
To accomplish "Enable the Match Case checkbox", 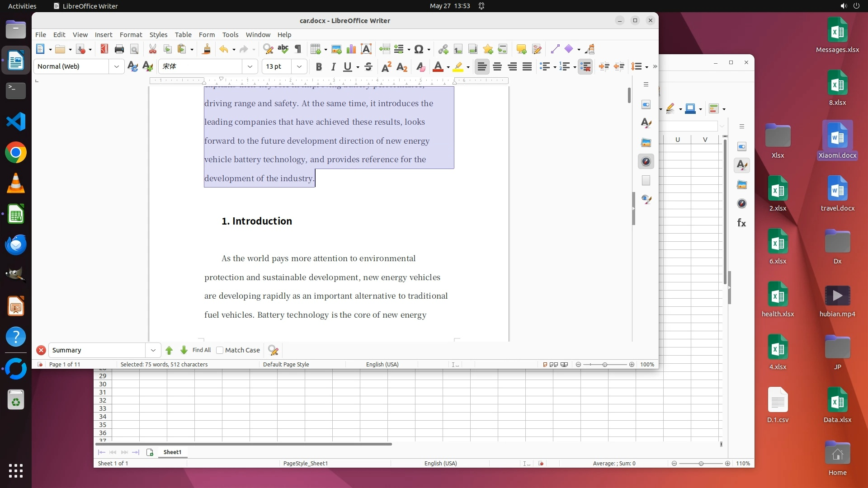I will pos(220,350).
